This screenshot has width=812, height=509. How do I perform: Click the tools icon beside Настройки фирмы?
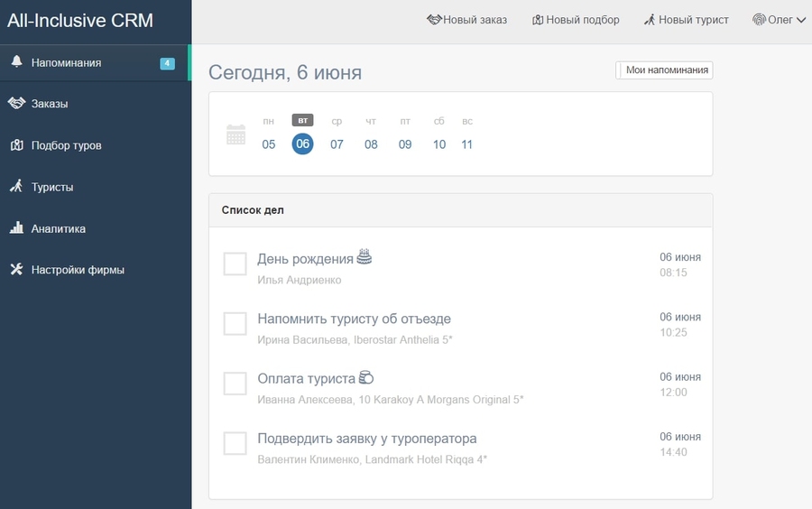[16, 270]
